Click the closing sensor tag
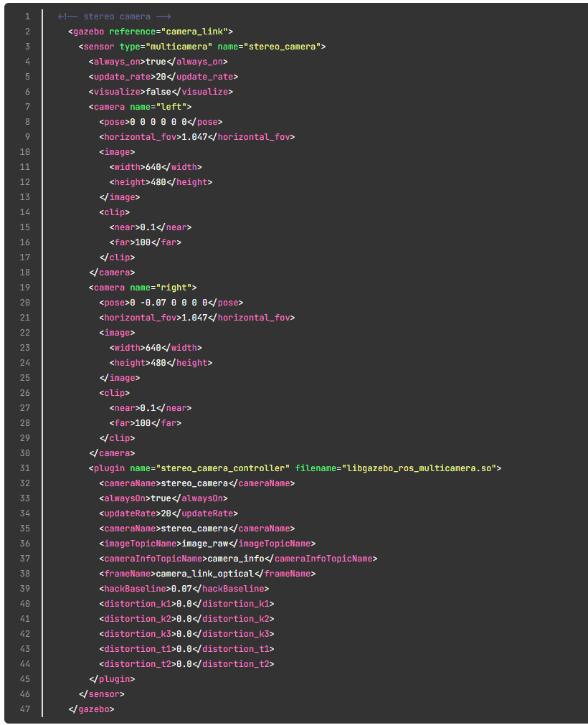 [101, 694]
